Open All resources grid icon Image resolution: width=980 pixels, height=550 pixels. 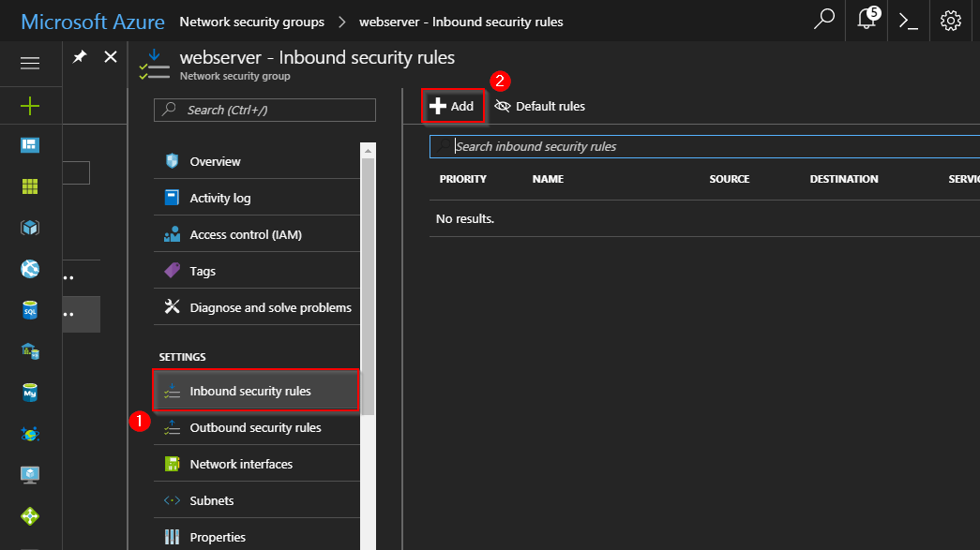pyautogui.click(x=30, y=186)
